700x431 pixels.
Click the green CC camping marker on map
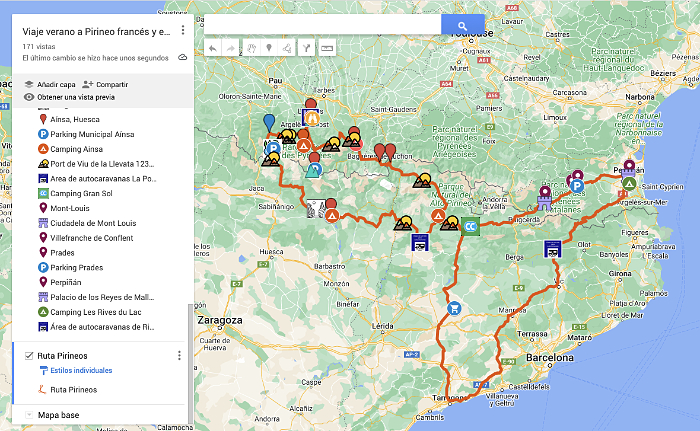(x=470, y=226)
